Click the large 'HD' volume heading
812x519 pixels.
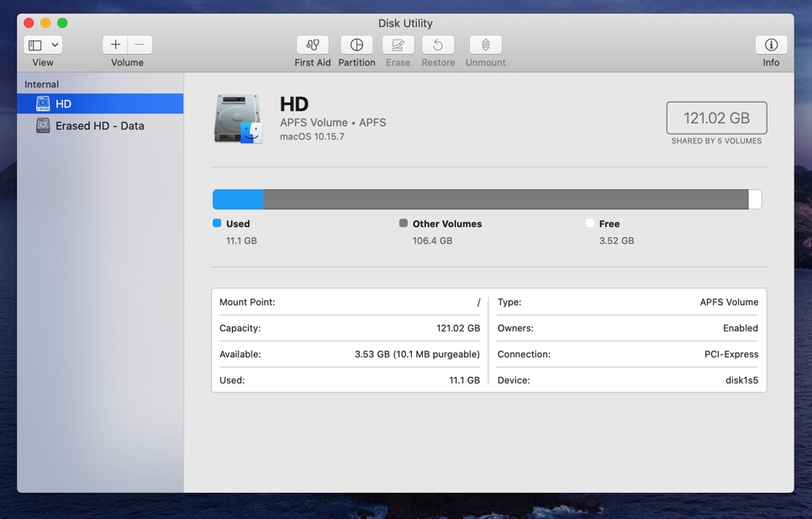pyautogui.click(x=294, y=104)
